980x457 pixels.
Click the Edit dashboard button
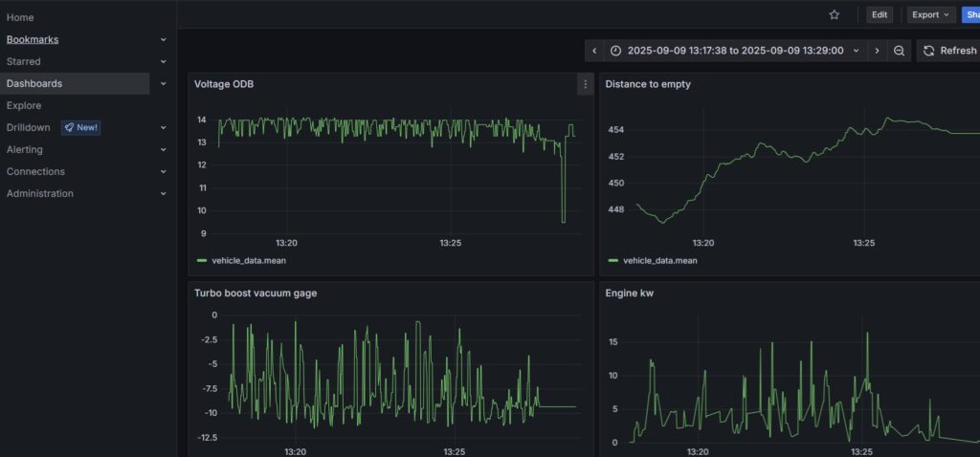click(879, 14)
